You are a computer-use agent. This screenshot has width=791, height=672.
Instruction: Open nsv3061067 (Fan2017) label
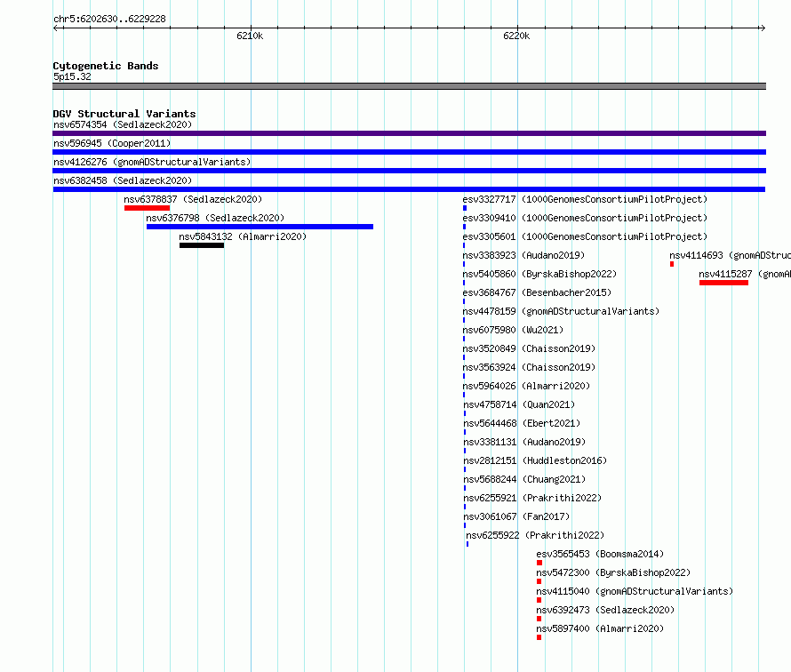click(x=516, y=516)
